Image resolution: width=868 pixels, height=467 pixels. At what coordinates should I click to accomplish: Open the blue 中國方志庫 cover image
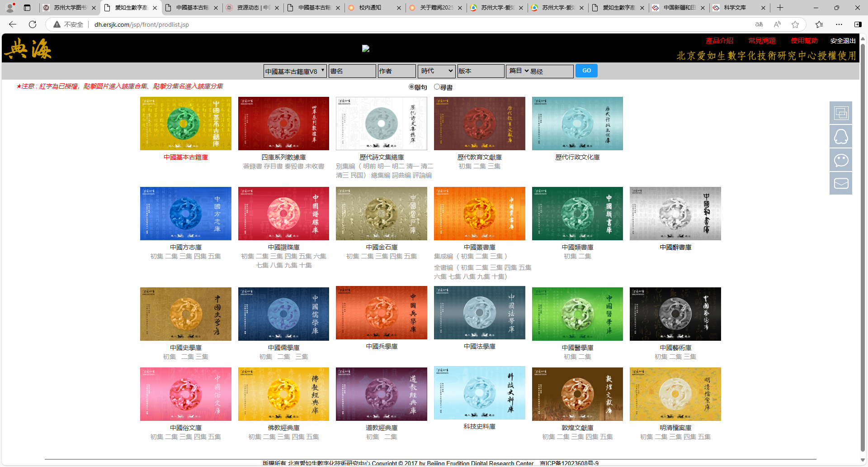[x=186, y=214]
